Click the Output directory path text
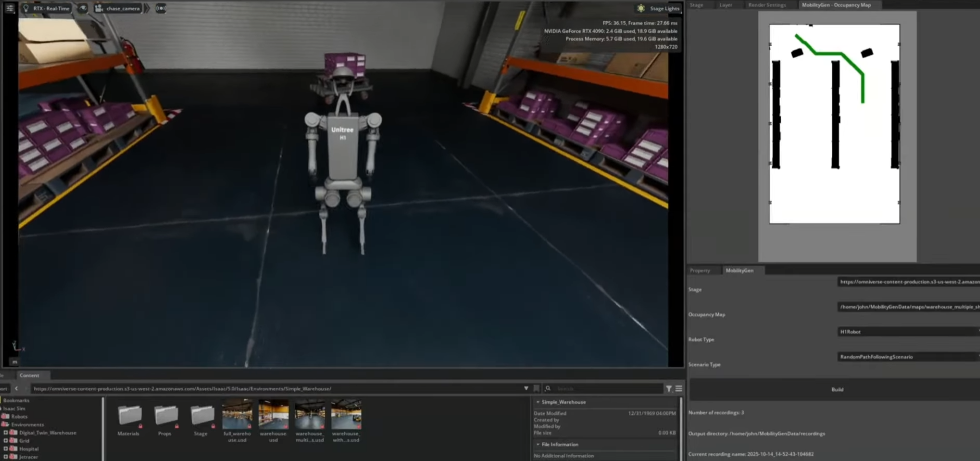 click(x=757, y=434)
